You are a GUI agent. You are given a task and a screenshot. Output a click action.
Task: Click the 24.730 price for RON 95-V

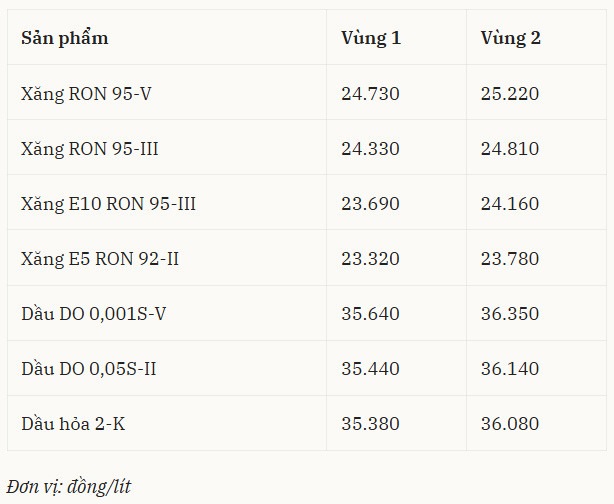(370, 94)
